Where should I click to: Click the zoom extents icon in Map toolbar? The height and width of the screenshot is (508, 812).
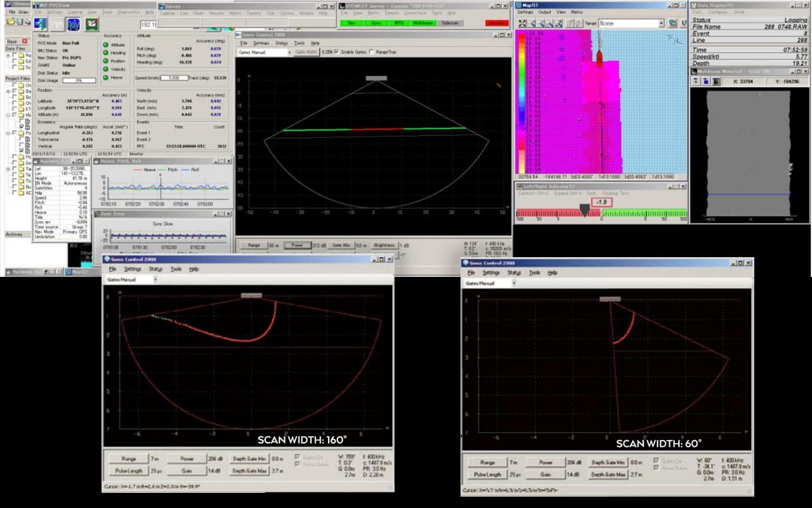tap(521, 23)
